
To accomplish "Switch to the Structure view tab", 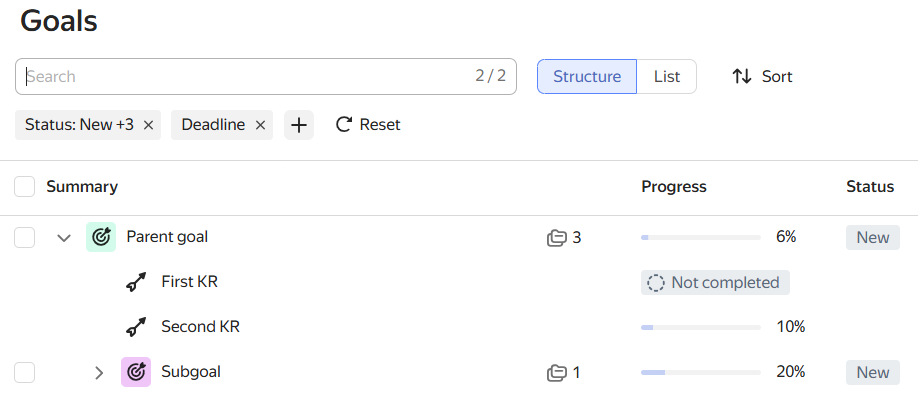I will [587, 76].
